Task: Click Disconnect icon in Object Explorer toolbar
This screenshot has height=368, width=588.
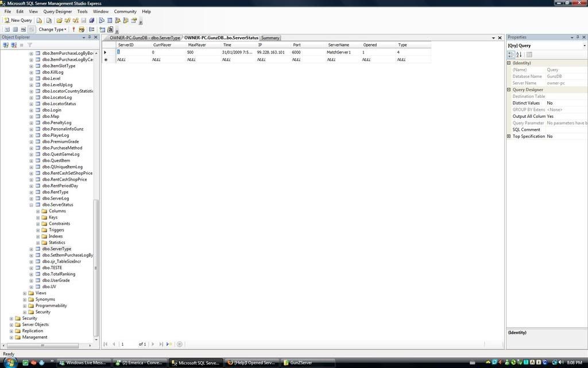Action: click(x=14, y=45)
